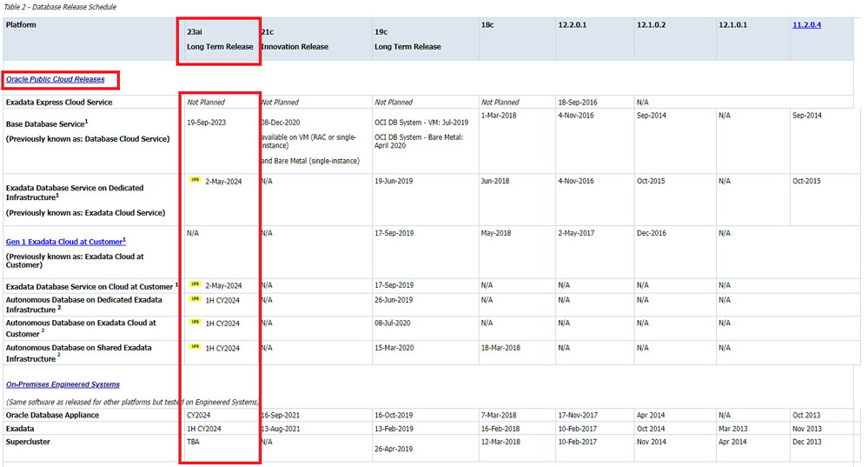This screenshot has height=467, width=868.
Task: Click the update badge for Autonomous Database on Dedicated Exadata Infrastructure
Action: click(195, 298)
